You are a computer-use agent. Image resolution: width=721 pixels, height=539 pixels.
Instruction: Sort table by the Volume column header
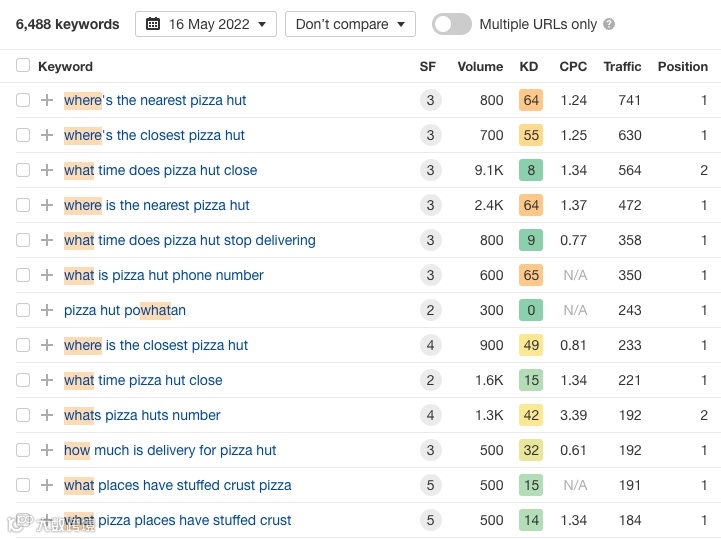[480, 66]
